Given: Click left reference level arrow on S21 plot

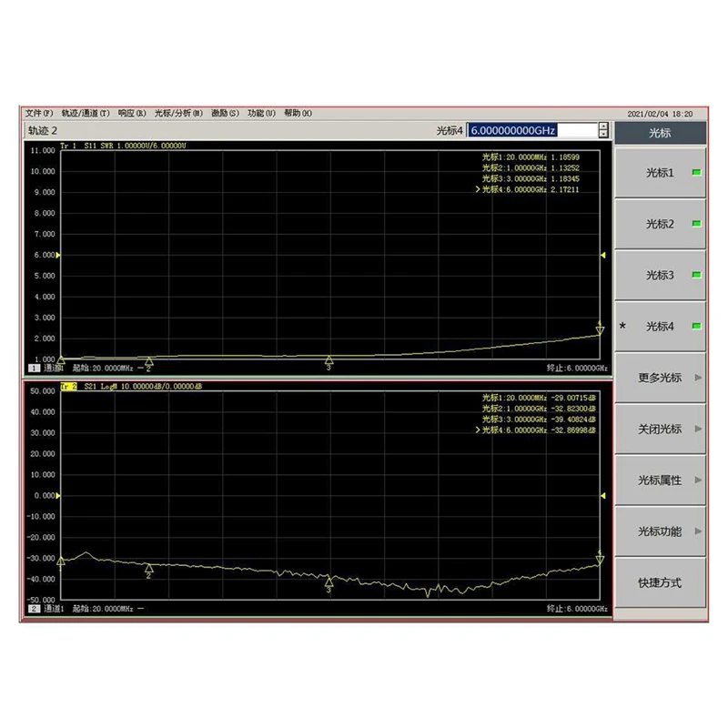Looking at the screenshot, I should pos(59,496).
